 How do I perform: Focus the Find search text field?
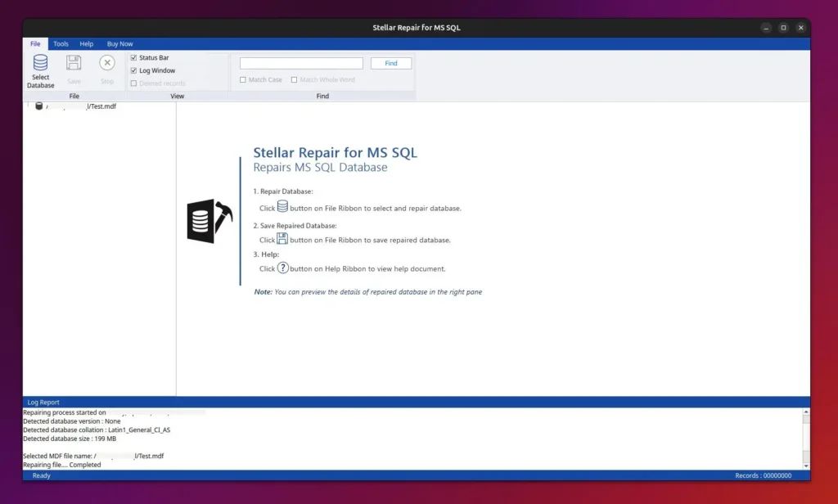[301, 63]
